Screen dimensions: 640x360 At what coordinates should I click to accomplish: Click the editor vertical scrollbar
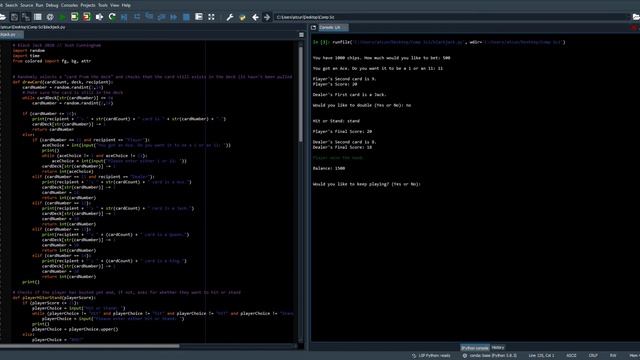pyautogui.click(x=301, y=94)
